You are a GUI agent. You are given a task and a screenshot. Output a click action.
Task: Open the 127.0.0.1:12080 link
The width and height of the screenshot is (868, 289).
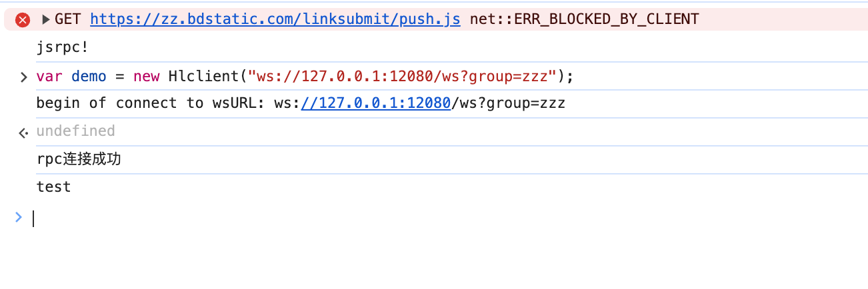tap(376, 103)
